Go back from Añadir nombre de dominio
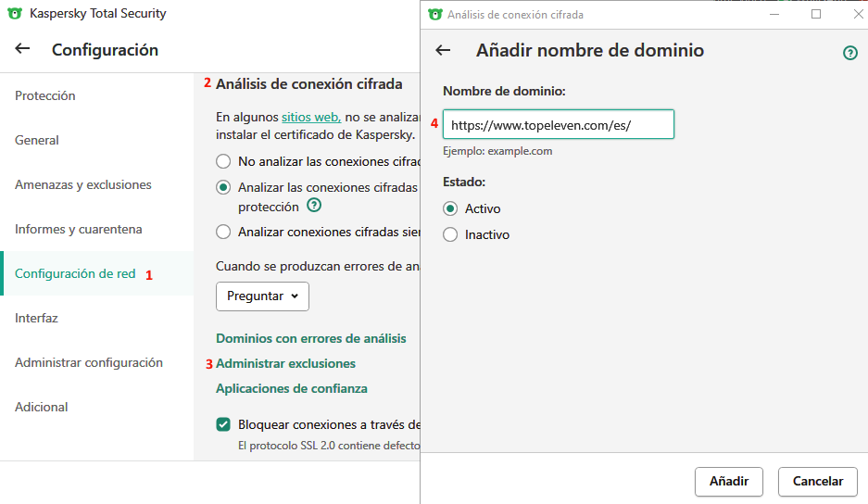Viewport: 868px width, 504px height. click(x=443, y=50)
